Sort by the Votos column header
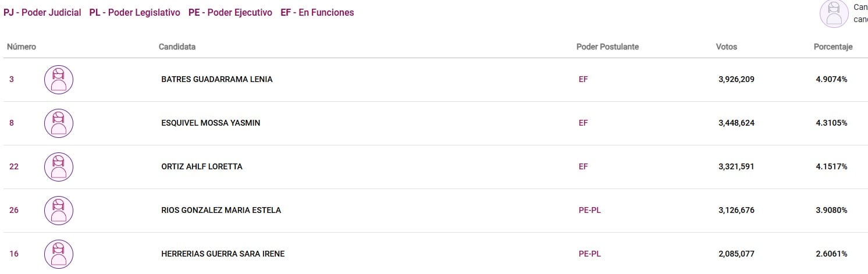The height and width of the screenshot is (274, 868). pos(726,47)
